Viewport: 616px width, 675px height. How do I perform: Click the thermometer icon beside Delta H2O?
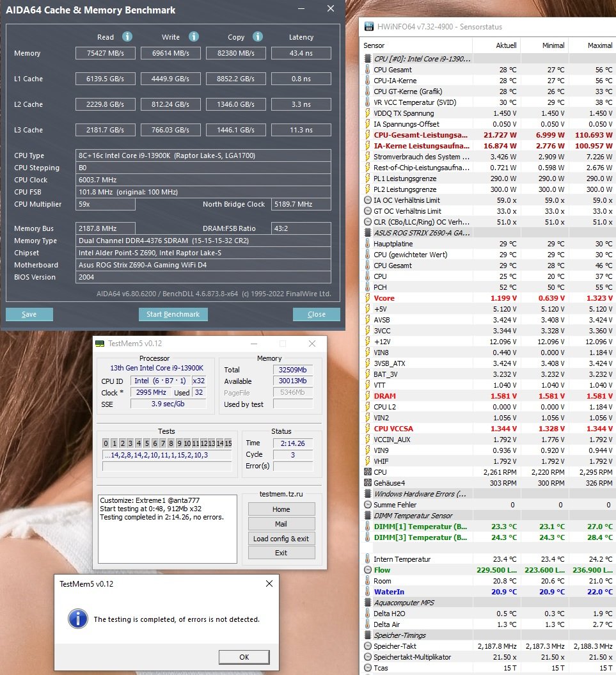368,614
